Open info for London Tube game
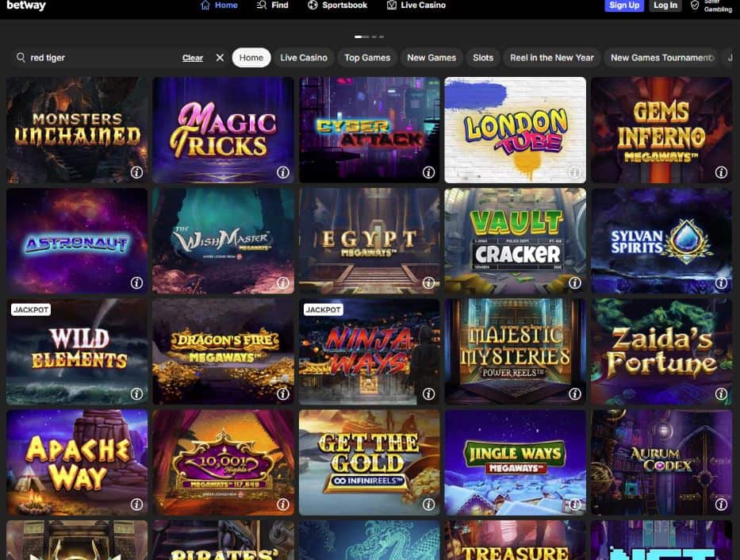740x560 pixels. click(575, 172)
